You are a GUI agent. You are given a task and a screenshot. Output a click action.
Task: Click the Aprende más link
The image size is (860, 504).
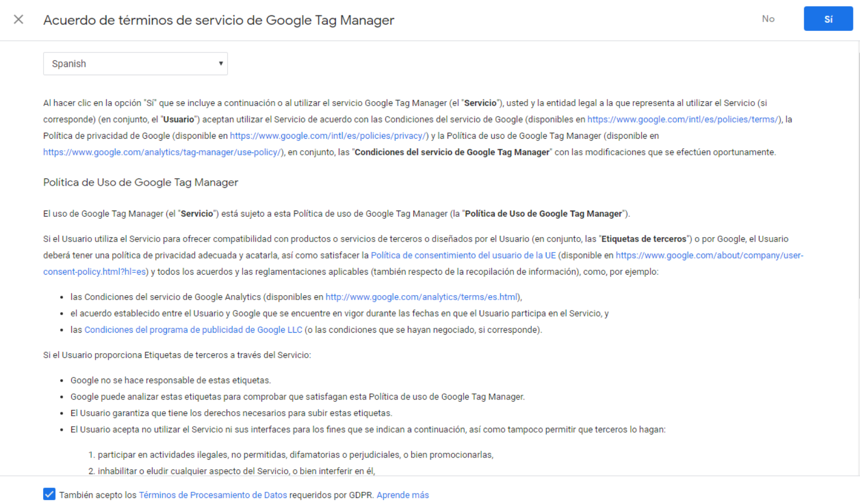[x=402, y=495]
